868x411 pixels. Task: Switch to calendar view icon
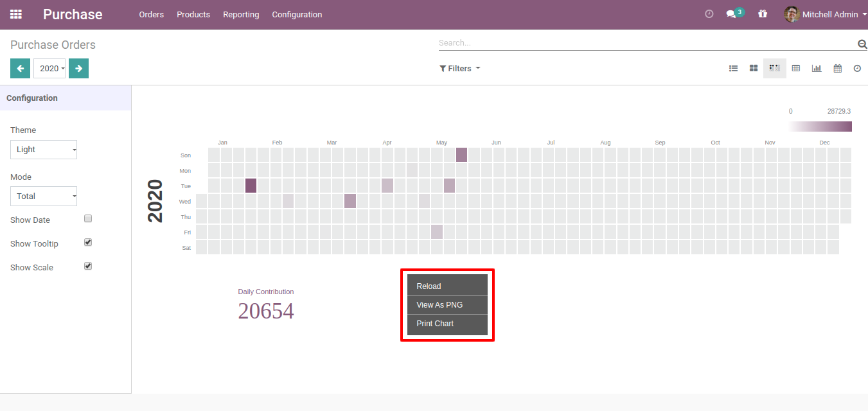click(838, 68)
